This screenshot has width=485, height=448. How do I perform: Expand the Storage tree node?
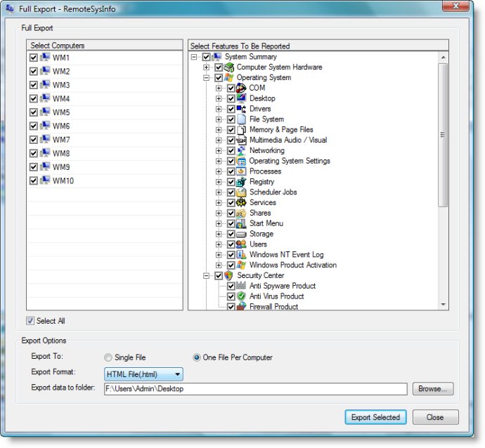(x=219, y=234)
